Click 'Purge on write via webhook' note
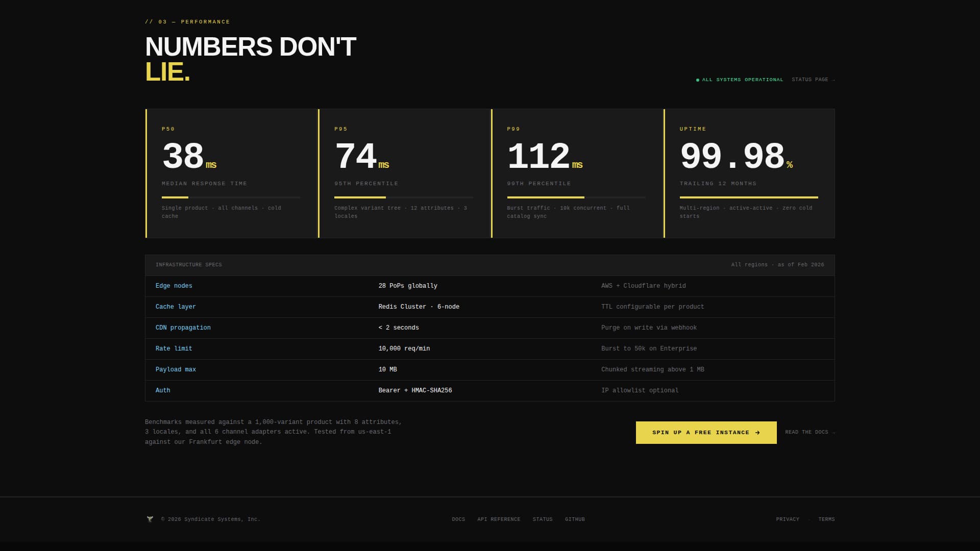This screenshot has width=980, height=551. pos(649,328)
